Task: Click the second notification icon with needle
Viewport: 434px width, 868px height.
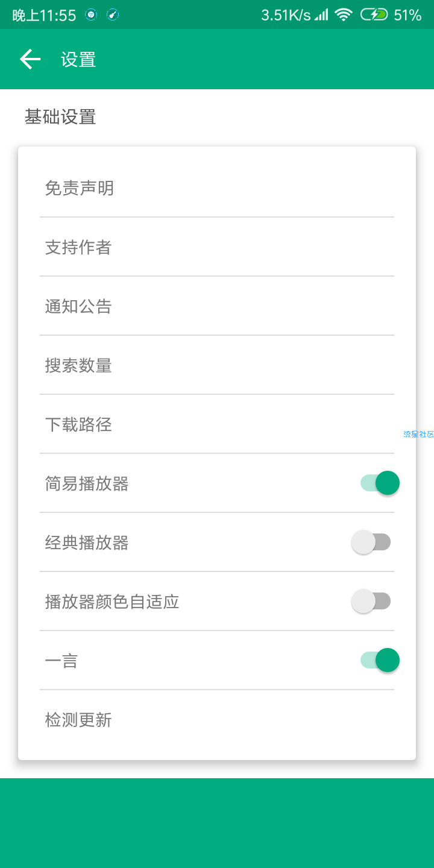Action: click(x=113, y=15)
